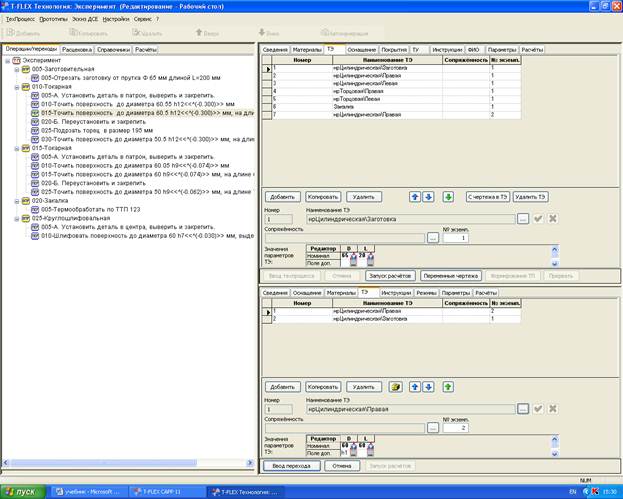Switch to T-FLEX CAPP 11 taskbar window
The width and height of the screenshot is (623, 499).
166,492
